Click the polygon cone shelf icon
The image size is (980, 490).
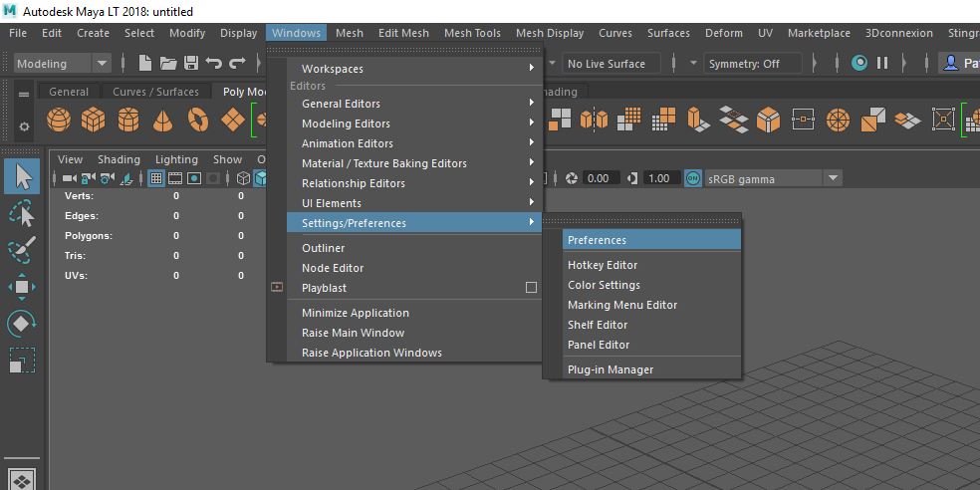[162, 119]
